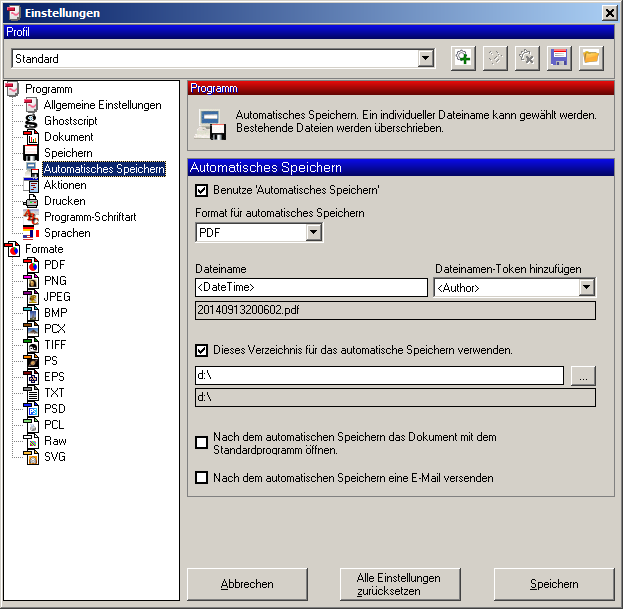
Task: Click the directory browse '...' button
Action: tap(583, 376)
